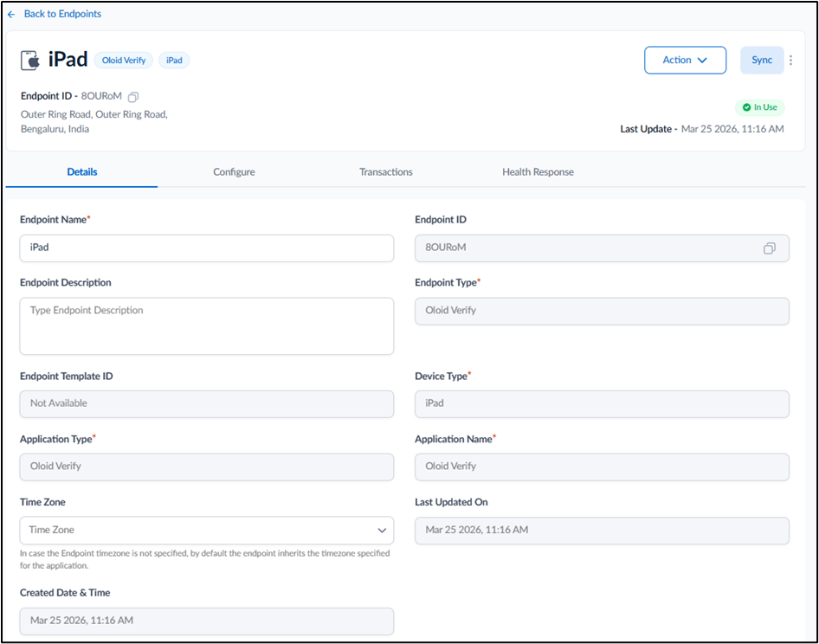The width and height of the screenshot is (819, 644).
Task: Click the Created Date & Time field
Action: pos(207,621)
